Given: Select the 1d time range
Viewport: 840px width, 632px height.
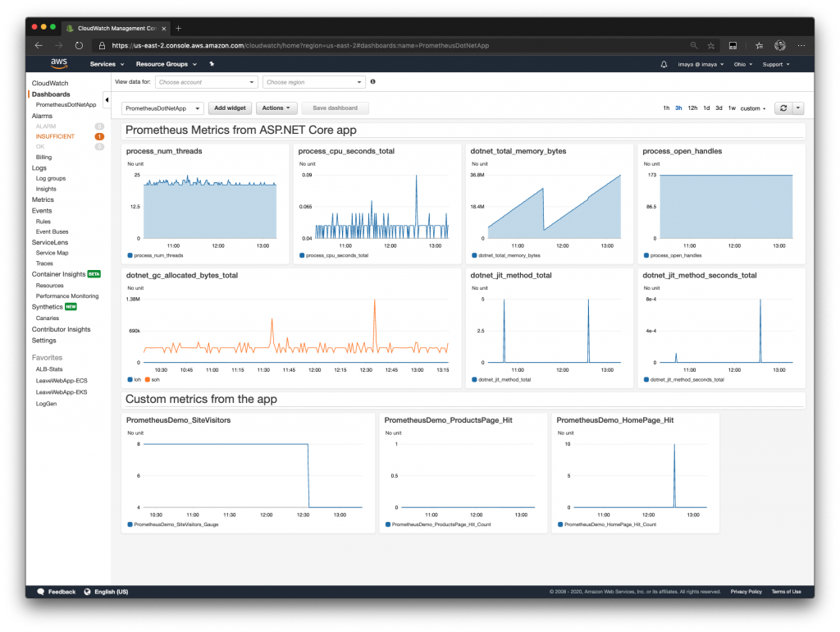Looking at the screenshot, I should (x=706, y=108).
